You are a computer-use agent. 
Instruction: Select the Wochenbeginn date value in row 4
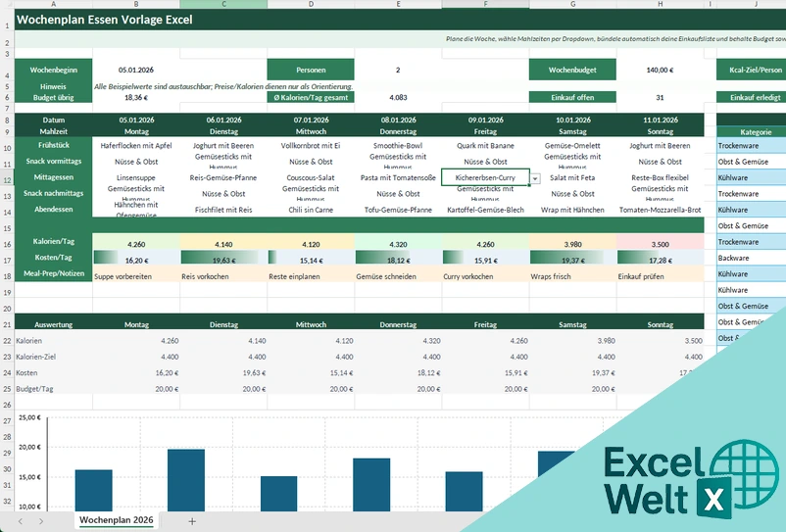[x=136, y=70]
